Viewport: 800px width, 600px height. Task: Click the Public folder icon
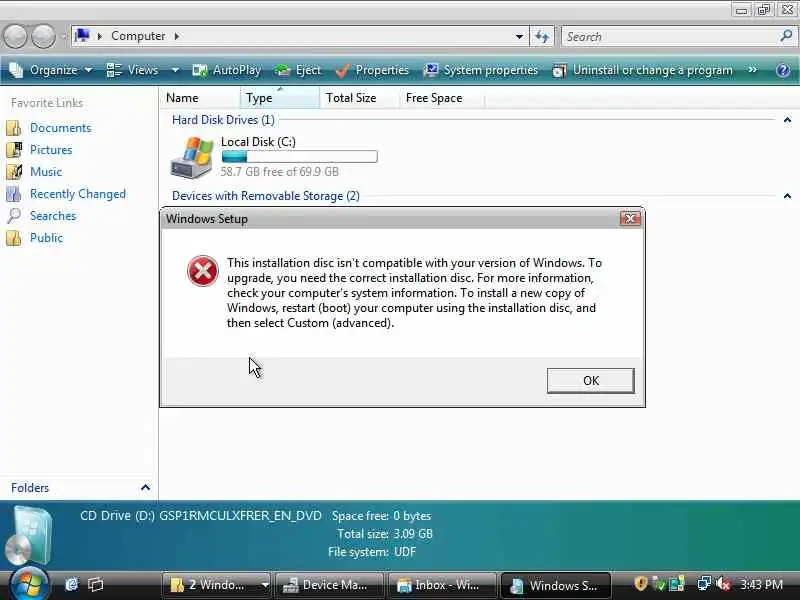[14, 238]
